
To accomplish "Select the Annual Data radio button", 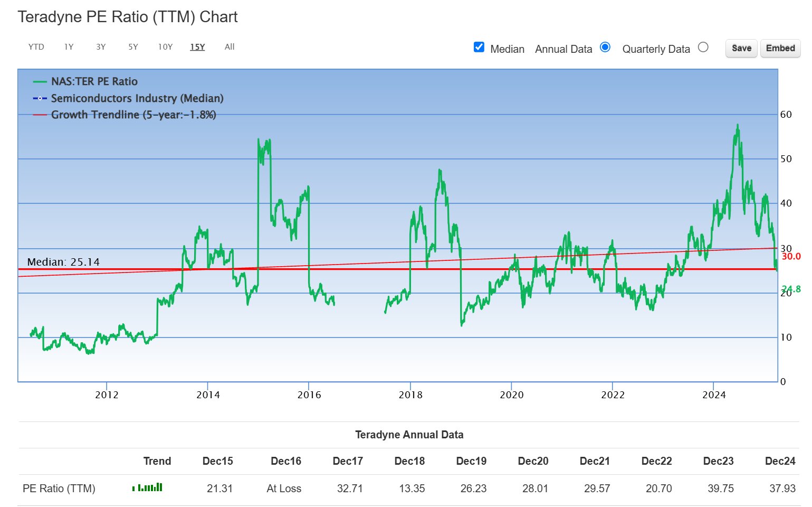I will click(x=605, y=47).
